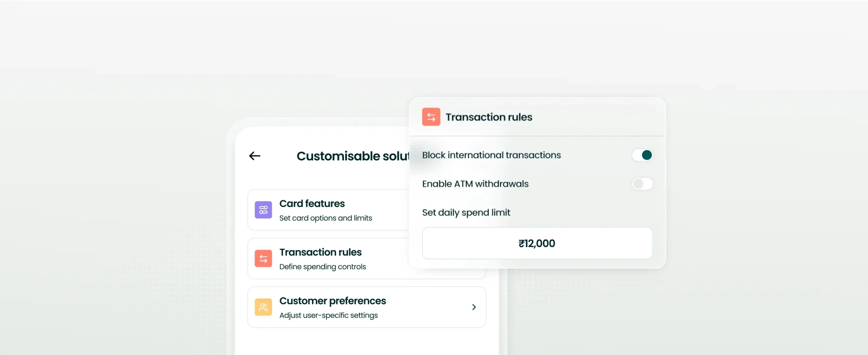This screenshot has width=868, height=355.
Task: Toggle the Block international transactions switch off
Action: coord(642,155)
